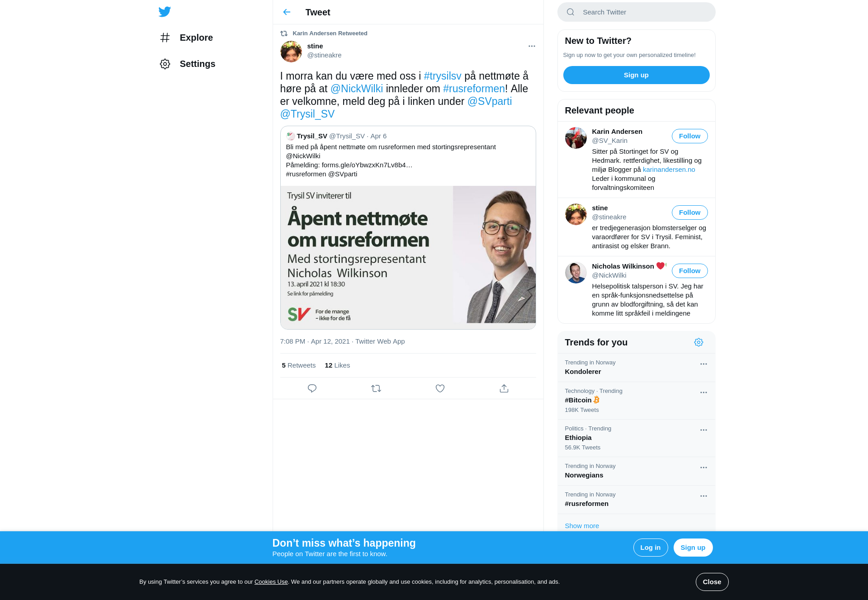
Task: Open @stineakre handle in Relevant people
Action: [x=609, y=217]
